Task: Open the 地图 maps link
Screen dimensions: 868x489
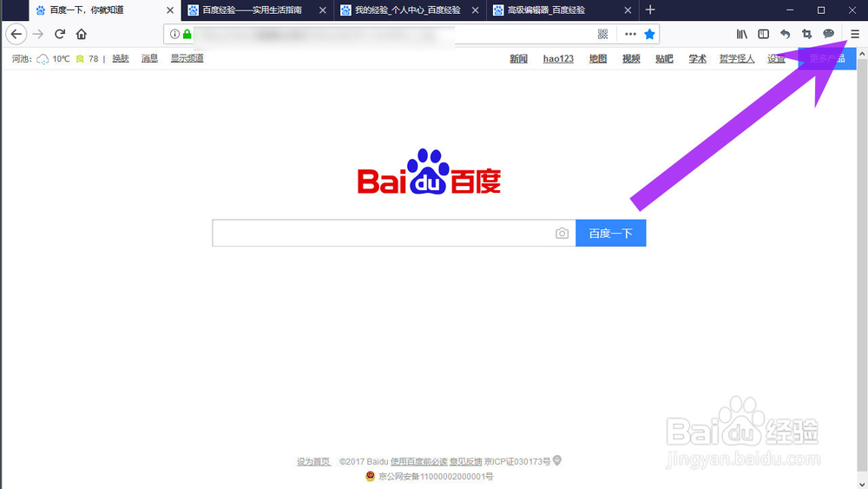Action: point(598,59)
